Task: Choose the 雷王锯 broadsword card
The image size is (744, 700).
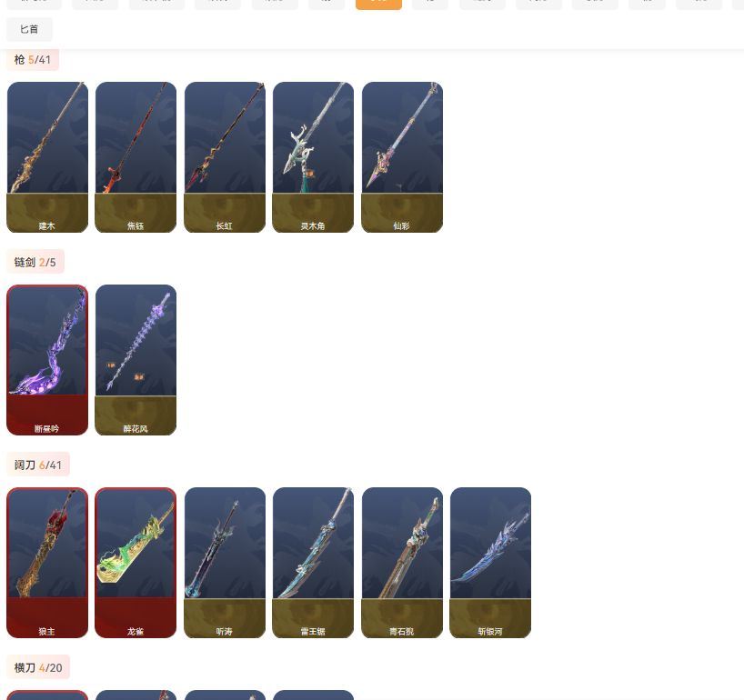Action: click(x=313, y=563)
